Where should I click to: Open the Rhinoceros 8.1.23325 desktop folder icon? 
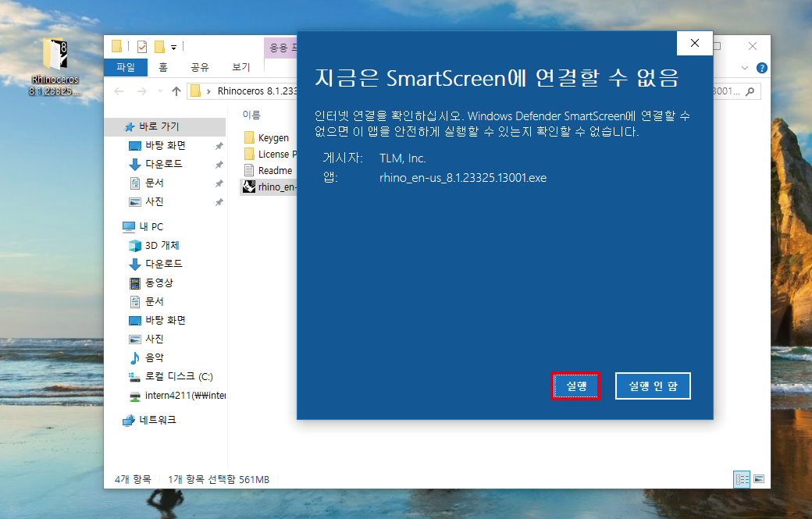coord(55,67)
